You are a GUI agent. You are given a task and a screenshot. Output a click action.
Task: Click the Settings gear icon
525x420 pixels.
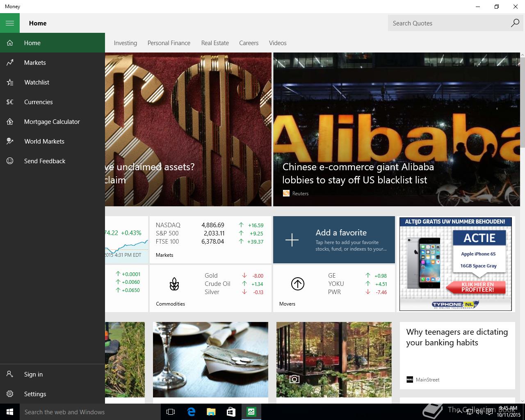(10, 394)
